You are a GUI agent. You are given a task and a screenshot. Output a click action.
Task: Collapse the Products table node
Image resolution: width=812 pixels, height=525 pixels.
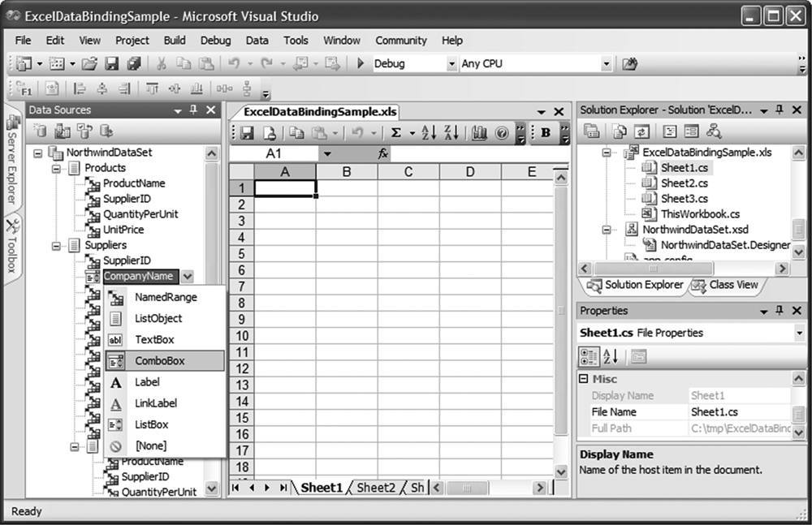coord(56,169)
